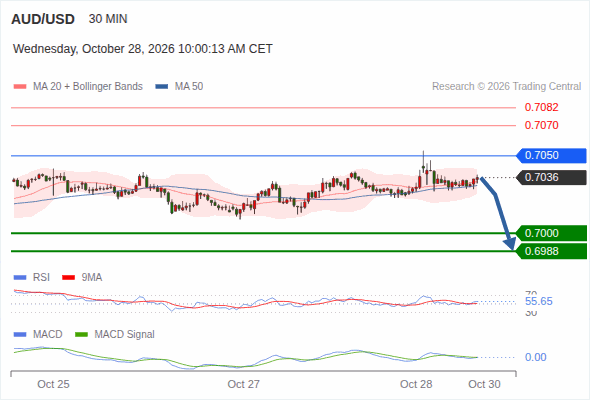Click the date and time line

(143, 49)
